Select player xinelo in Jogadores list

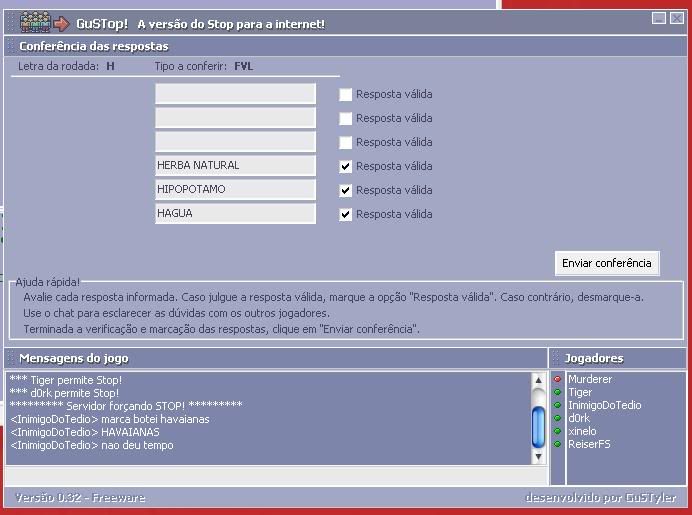click(x=582, y=431)
